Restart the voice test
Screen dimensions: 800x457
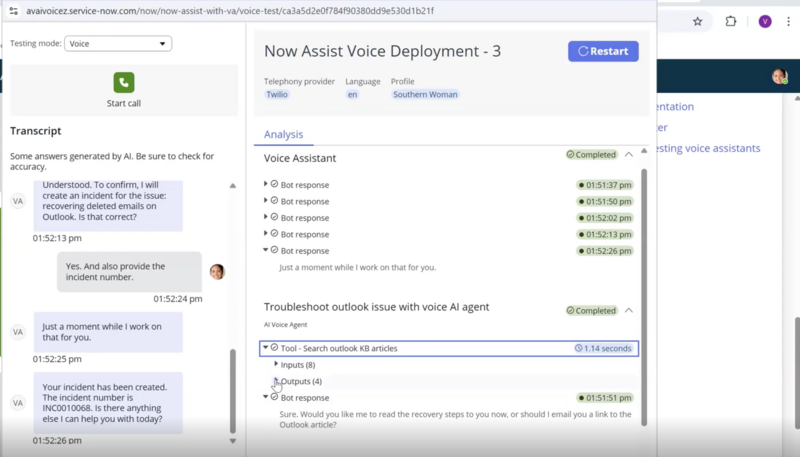coord(603,51)
